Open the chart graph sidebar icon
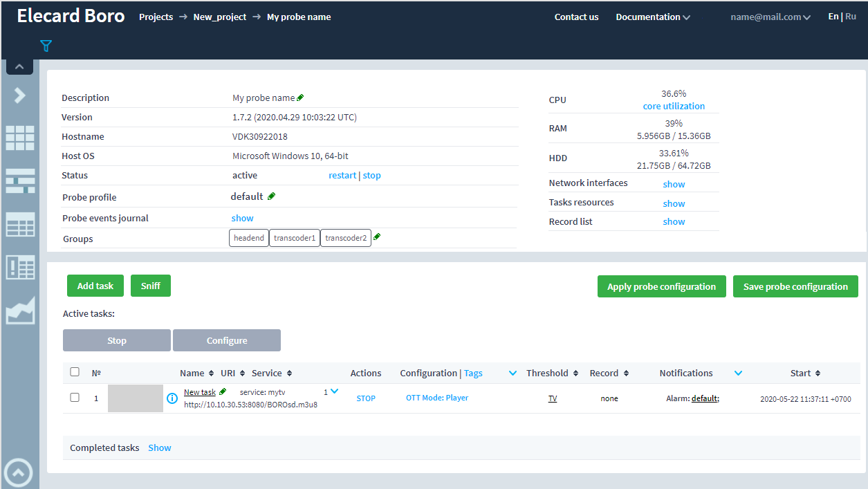The image size is (868, 489). 20,311
